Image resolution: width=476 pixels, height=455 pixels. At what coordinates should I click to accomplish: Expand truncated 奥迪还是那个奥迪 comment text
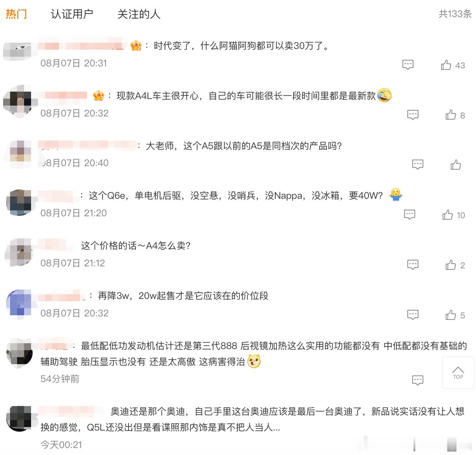point(276,428)
